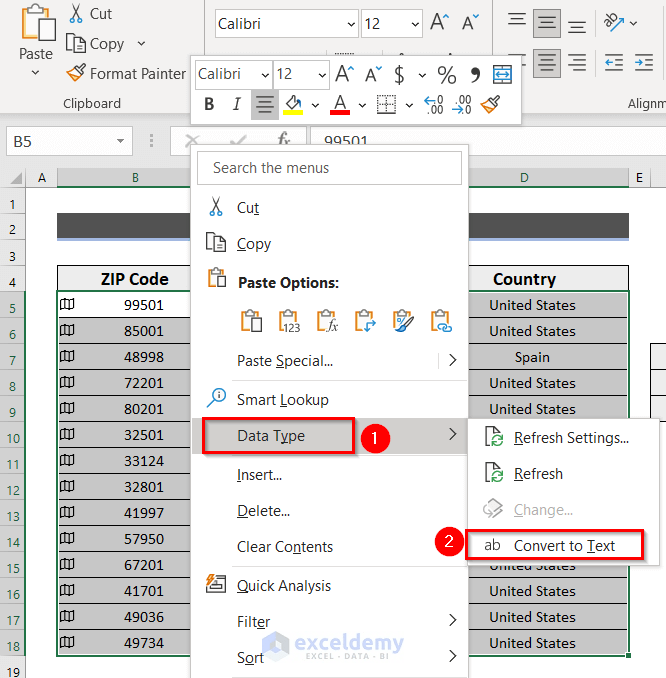
Task: Click Merge and Center icon in mini toolbar
Action: [x=502, y=74]
